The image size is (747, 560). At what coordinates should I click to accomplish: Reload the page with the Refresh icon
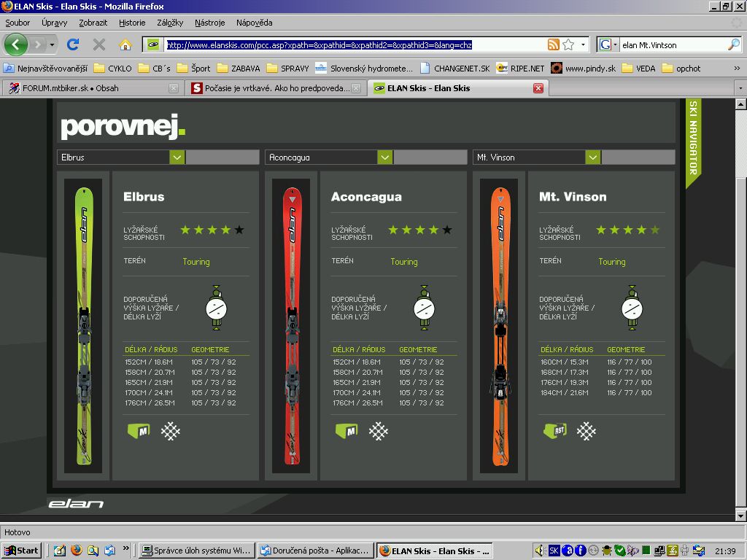coord(73,44)
